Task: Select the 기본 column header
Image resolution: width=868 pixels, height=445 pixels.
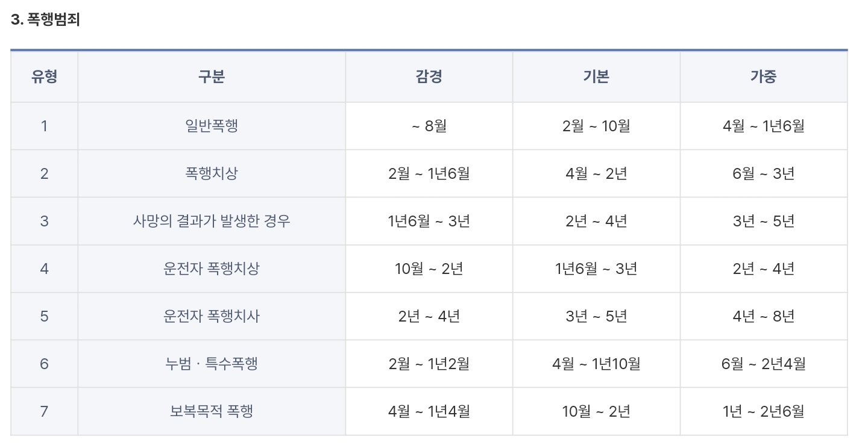Action: click(596, 76)
